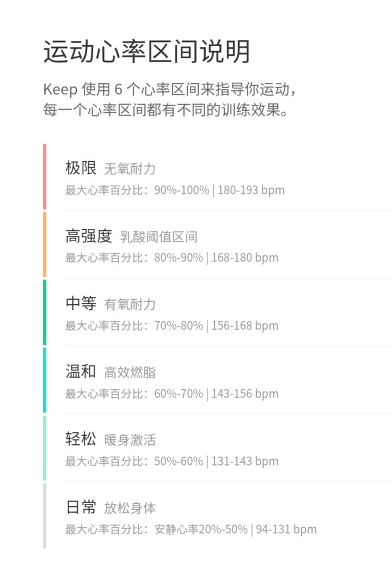This screenshot has height=575, width=392.
Task: Click the 无氧耐力 subtitle label
Action: [130, 169]
